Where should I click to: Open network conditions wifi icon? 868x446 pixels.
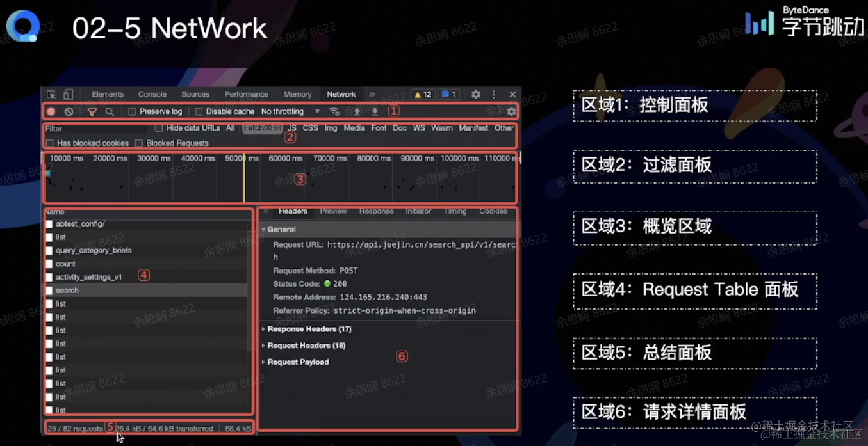coord(334,111)
